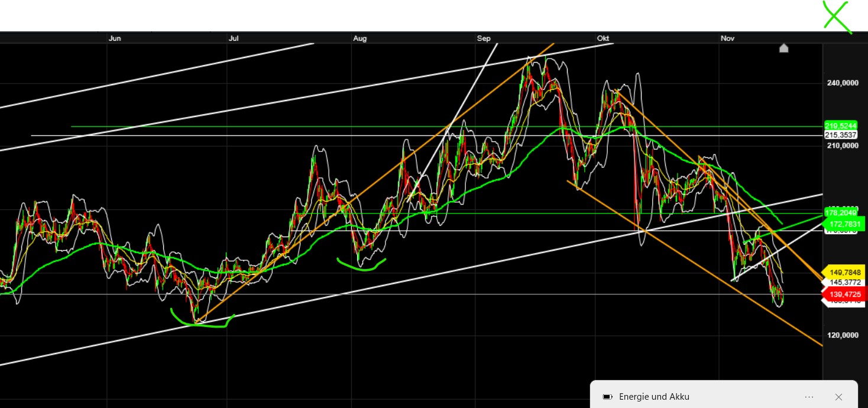Click the Nov label on time axis

coord(727,38)
